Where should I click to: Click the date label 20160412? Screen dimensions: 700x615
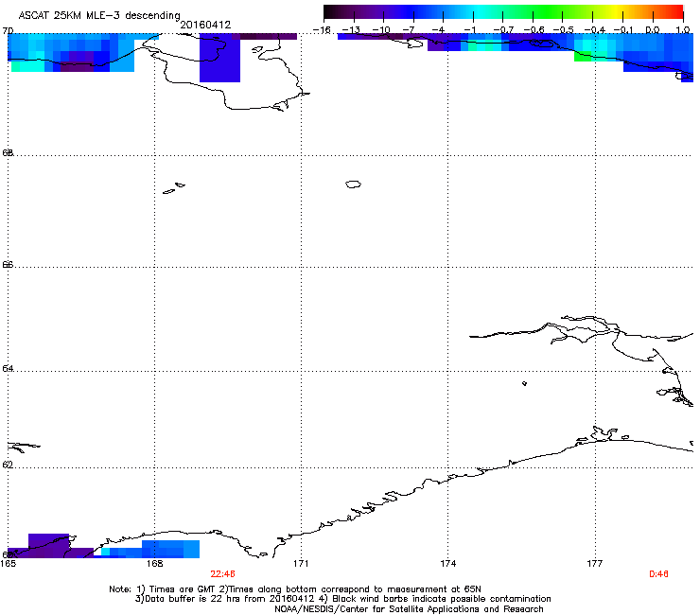205,25
